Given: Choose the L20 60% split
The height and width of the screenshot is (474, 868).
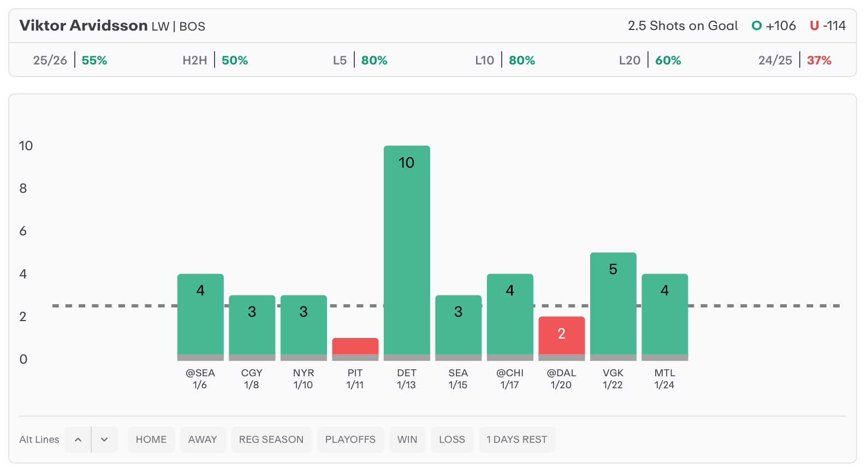Looking at the screenshot, I should click(650, 60).
